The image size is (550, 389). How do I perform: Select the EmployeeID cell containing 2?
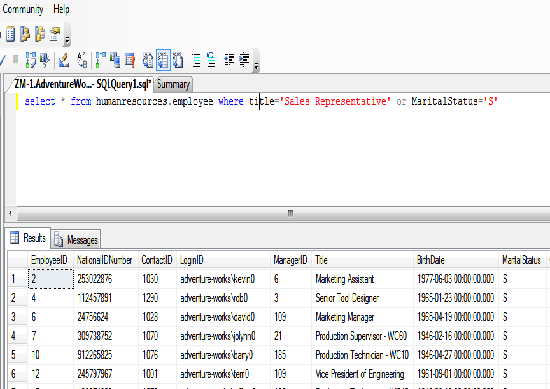tap(51, 279)
